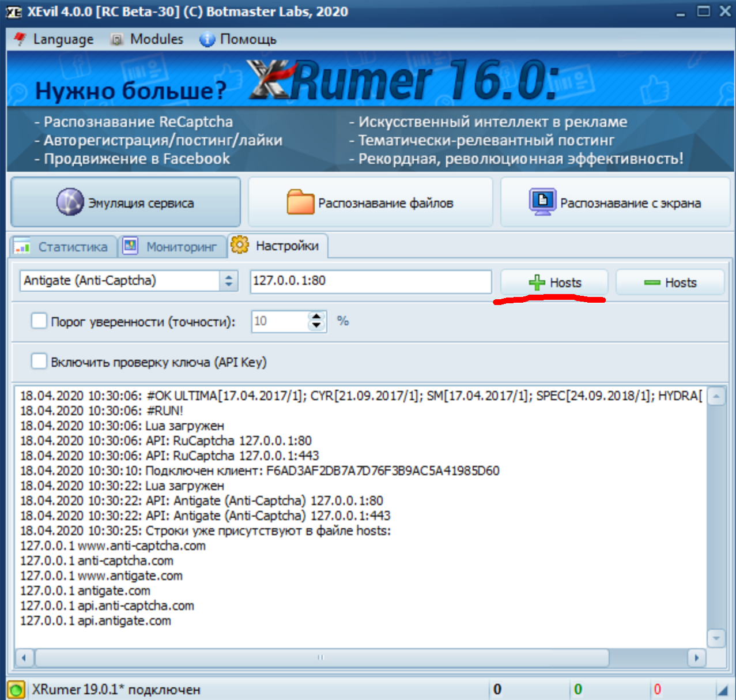Image resolution: width=736 pixels, height=700 pixels.
Task: Switch to the Мониторинг tab
Action: pos(173,247)
